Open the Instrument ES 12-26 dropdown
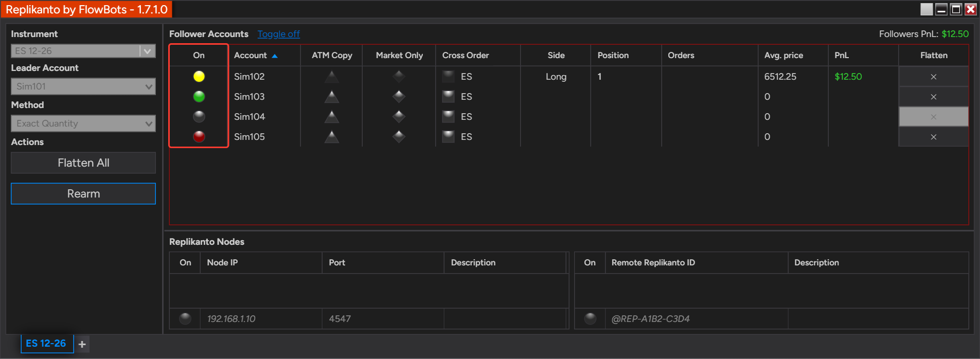 tap(83, 51)
